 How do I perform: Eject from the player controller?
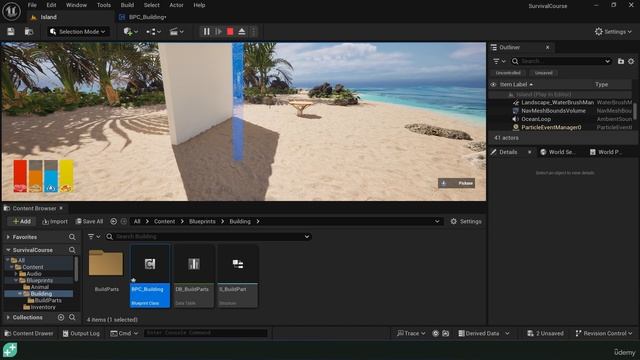242,31
